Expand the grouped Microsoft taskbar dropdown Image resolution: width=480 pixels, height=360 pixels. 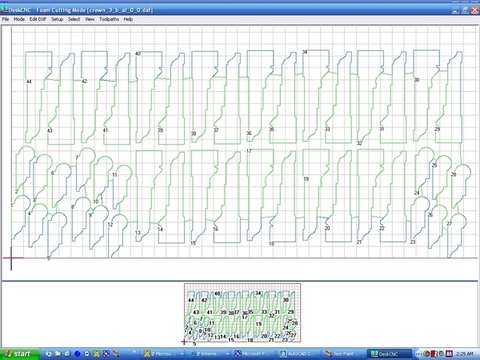tap(182, 354)
